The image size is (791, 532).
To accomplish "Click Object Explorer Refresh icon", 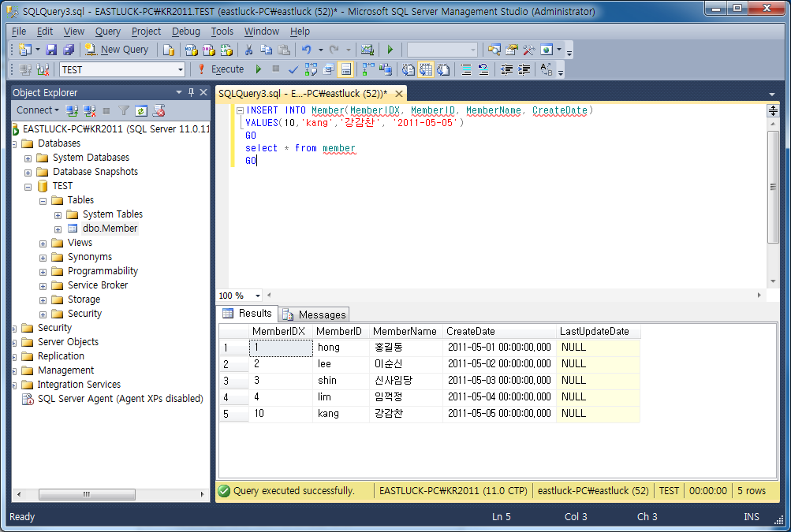I will click(141, 111).
